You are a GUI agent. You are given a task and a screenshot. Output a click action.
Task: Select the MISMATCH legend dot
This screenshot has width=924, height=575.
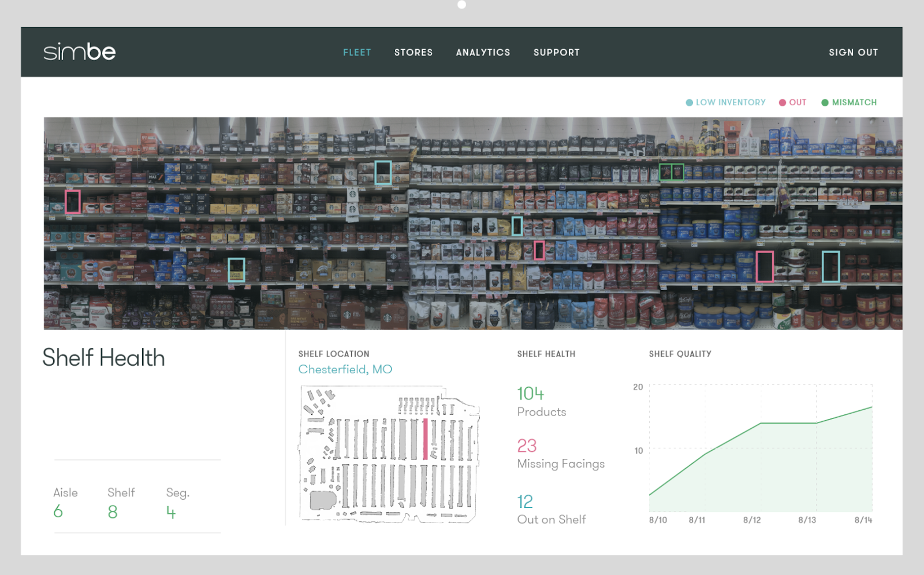click(825, 103)
